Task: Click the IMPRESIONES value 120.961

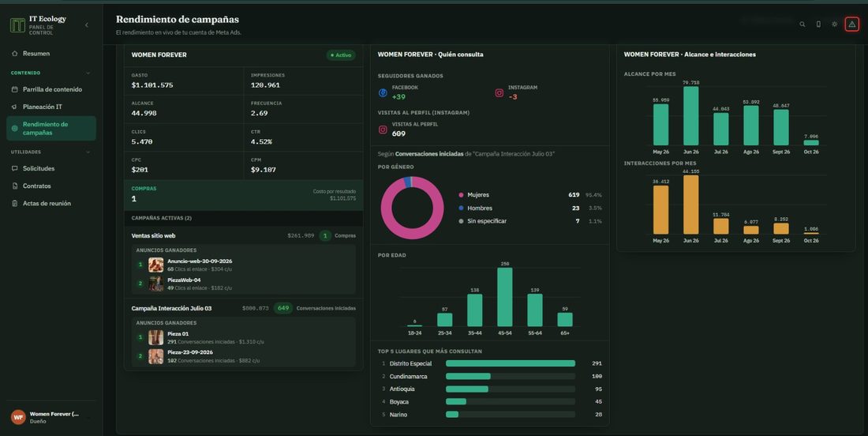Action: coord(265,85)
